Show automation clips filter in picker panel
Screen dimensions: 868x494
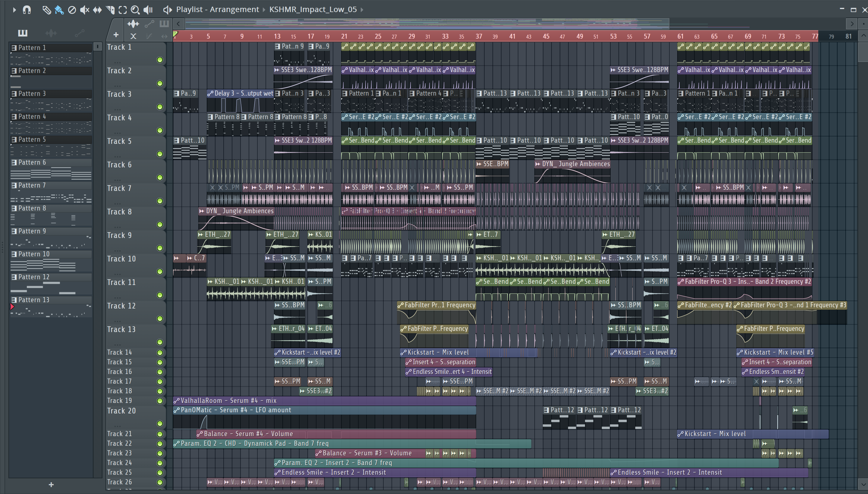[79, 33]
